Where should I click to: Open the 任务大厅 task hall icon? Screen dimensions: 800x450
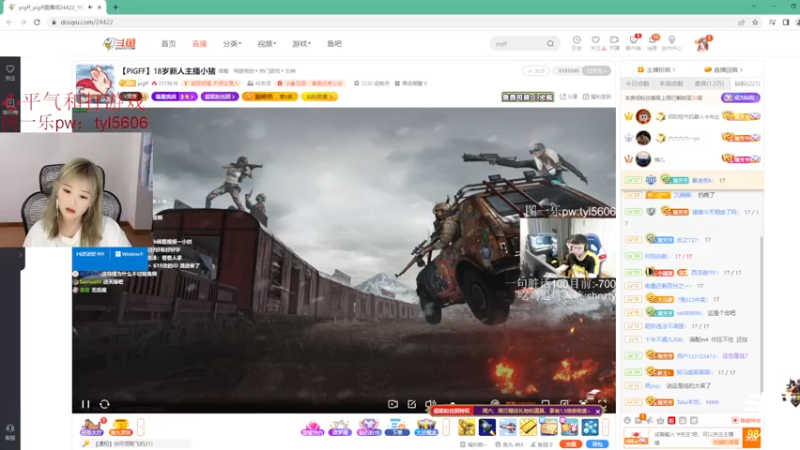92,427
